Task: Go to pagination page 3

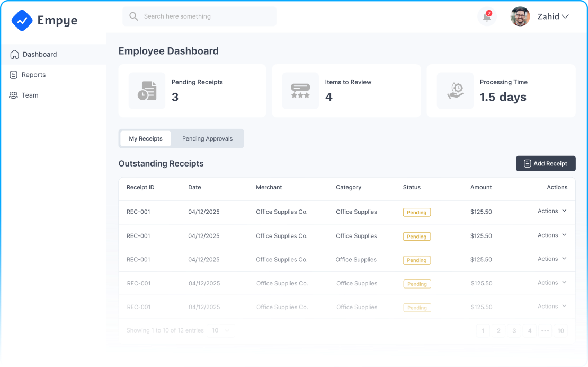Action: pos(514,330)
